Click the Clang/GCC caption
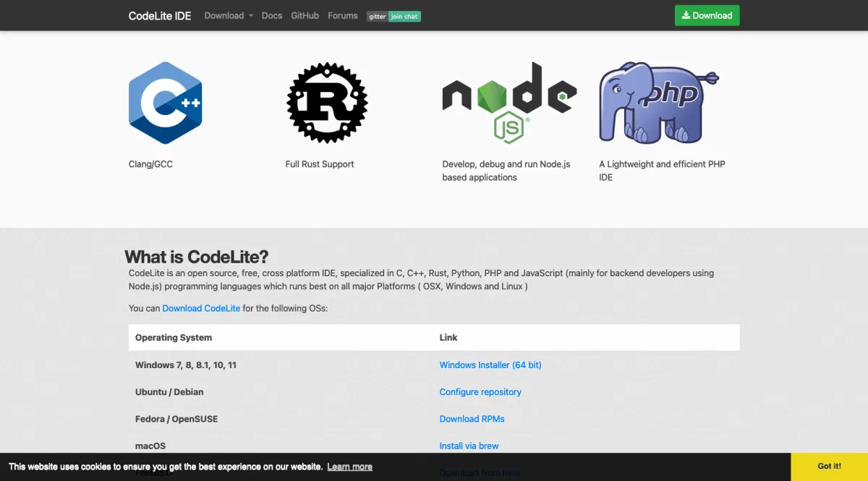The height and width of the screenshot is (481, 868). [x=150, y=164]
